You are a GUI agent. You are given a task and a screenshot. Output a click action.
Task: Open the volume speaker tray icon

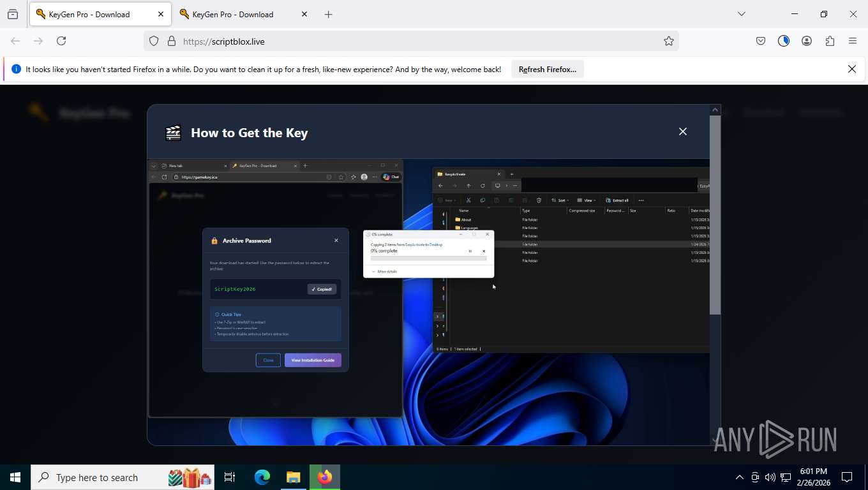tap(770, 477)
